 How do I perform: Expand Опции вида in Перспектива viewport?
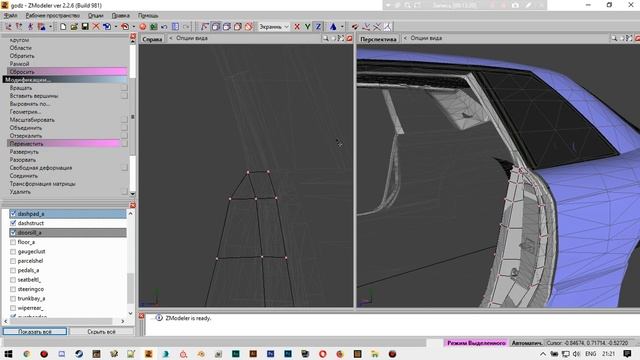(x=426, y=38)
